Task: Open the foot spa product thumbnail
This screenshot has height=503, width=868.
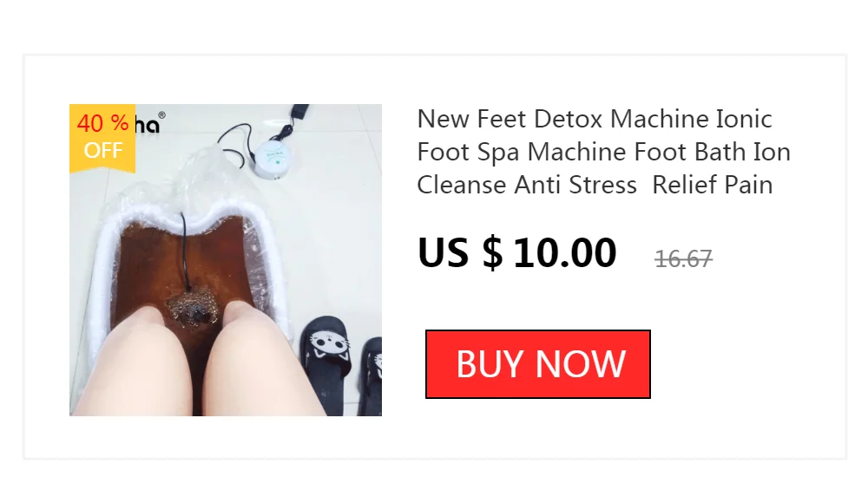Action: 226,260
